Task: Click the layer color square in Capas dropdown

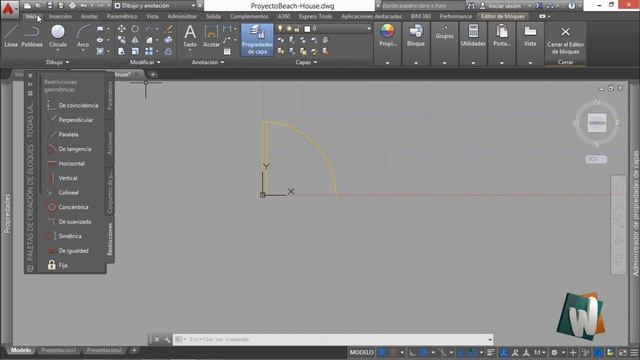Action: (307, 29)
